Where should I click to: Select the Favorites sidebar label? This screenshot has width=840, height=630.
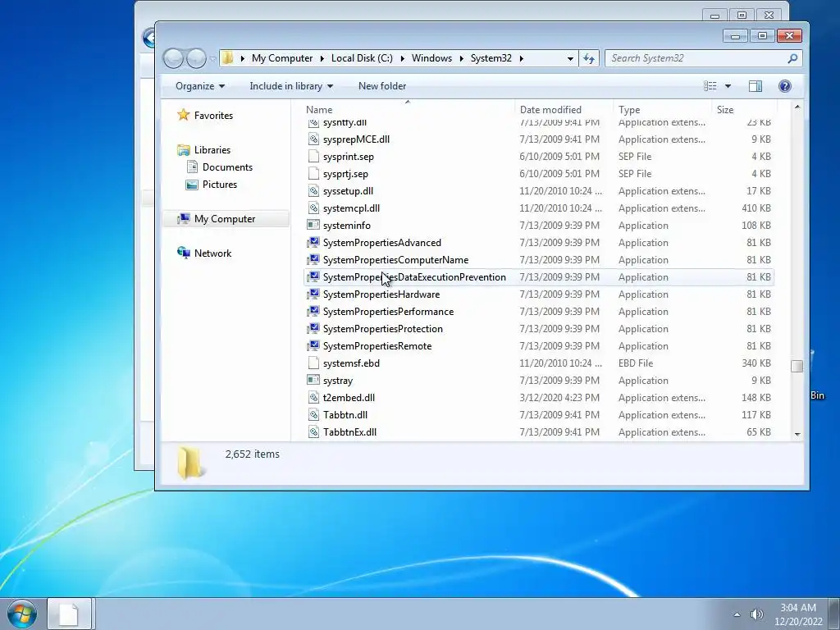213,115
